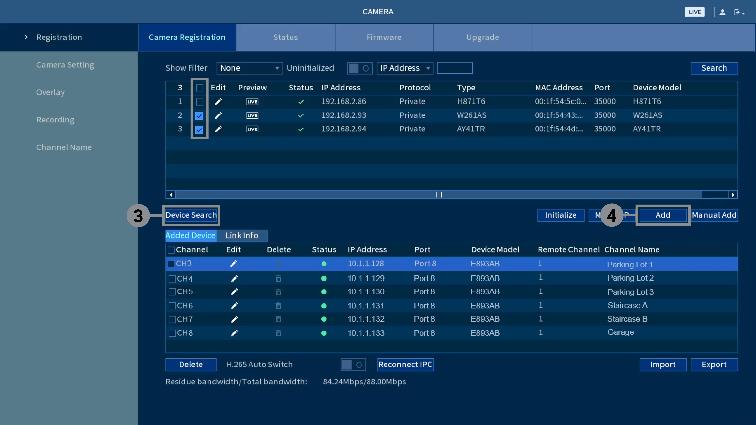
Task: Edit channel CH3 with pencil icon
Action: point(234,264)
